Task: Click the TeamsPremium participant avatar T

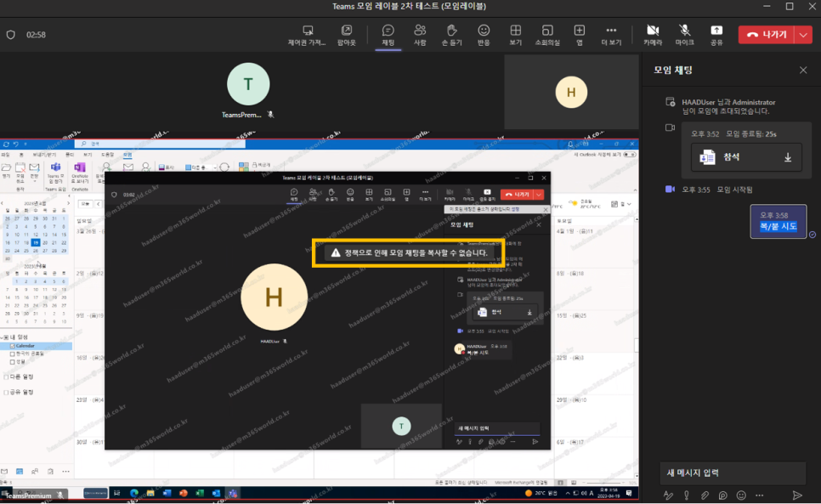Action: pyautogui.click(x=248, y=84)
